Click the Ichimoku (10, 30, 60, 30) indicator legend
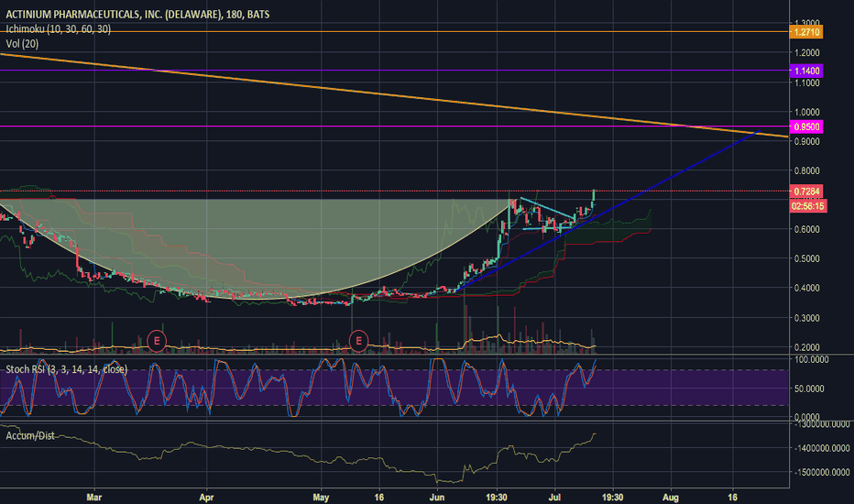Image resolution: width=854 pixels, height=504 pixels. pyautogui.click(x=59, y=29)
